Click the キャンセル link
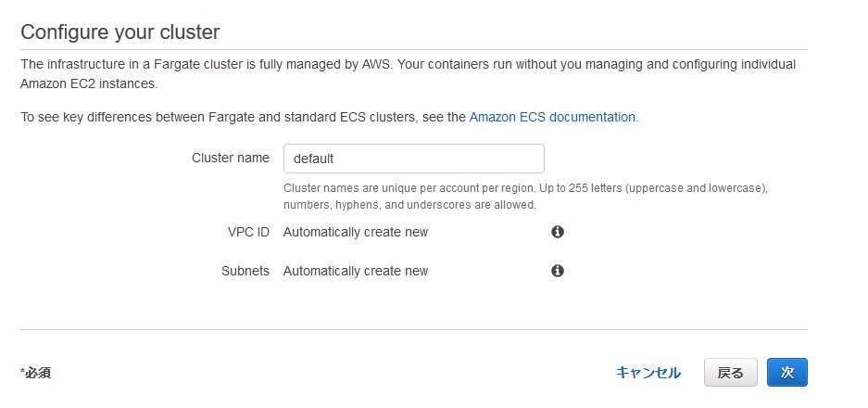The height and width of the screenshot is (408, 868). 648,373
